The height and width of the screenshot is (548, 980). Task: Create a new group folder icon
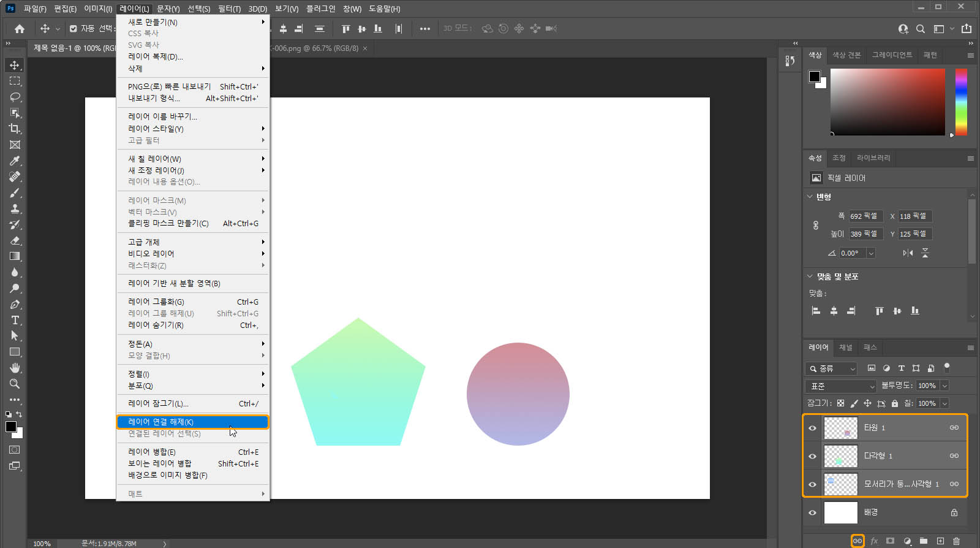coord(924,541)
